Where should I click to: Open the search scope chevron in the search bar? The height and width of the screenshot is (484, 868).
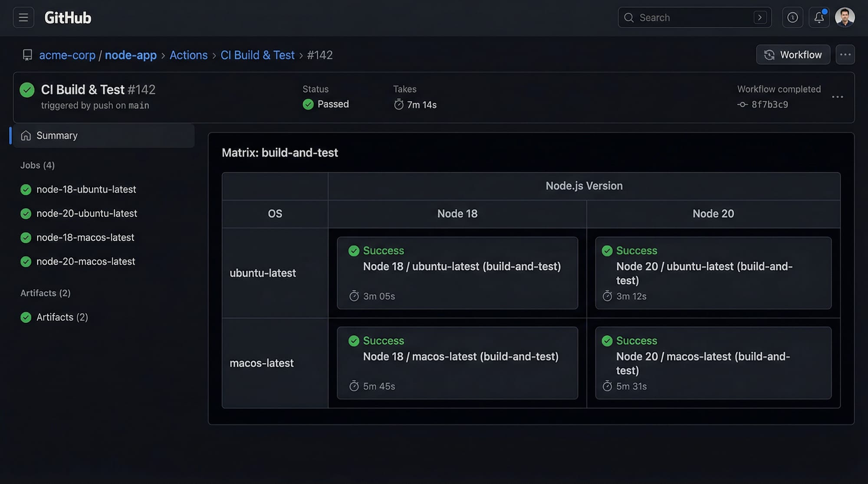(759, 17)
